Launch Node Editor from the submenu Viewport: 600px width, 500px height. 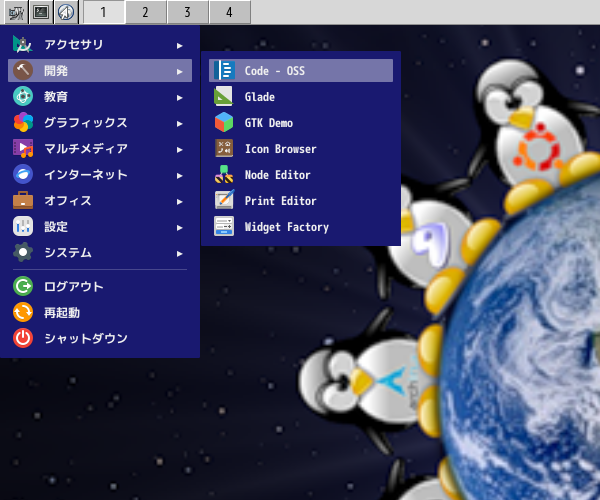click(301, 174)
